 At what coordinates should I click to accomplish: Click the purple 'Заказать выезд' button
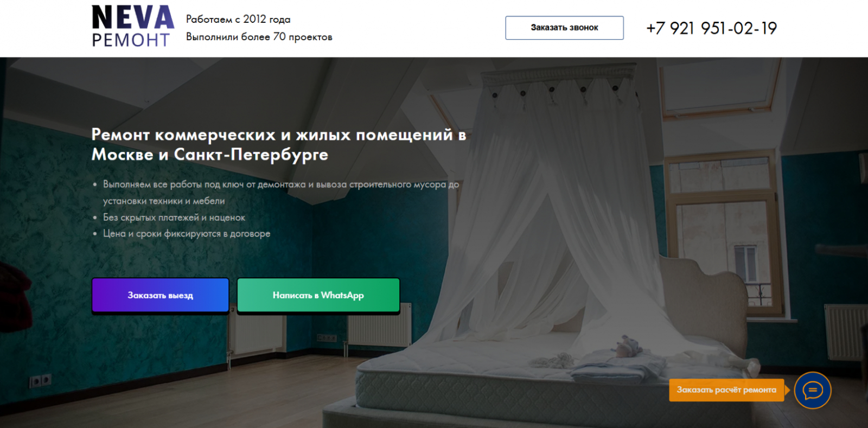(161, 295)
